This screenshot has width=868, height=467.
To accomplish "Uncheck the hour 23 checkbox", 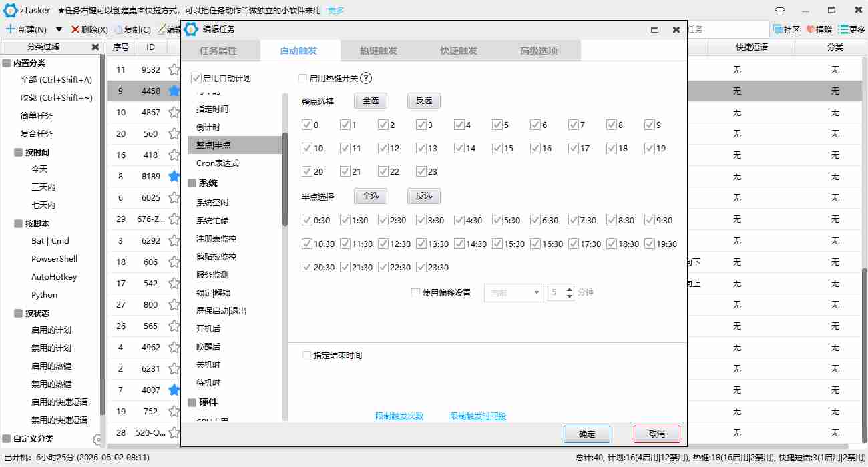I will (x=421, y=171).
